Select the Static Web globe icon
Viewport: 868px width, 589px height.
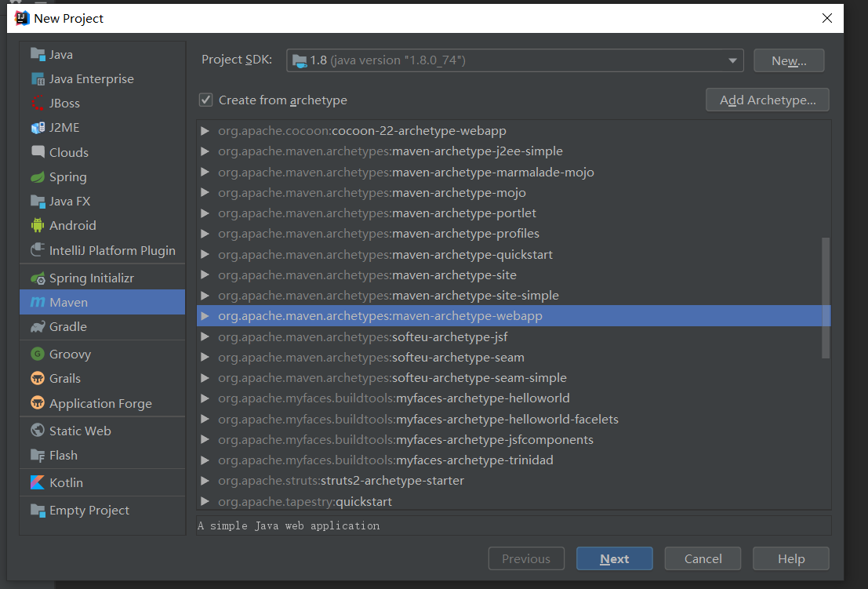(x=38, y=430)
